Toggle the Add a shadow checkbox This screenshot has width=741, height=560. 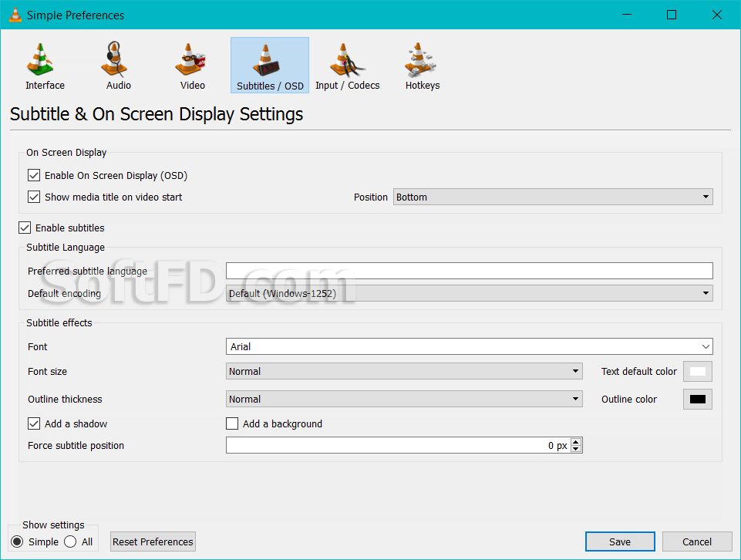[34, 423]
